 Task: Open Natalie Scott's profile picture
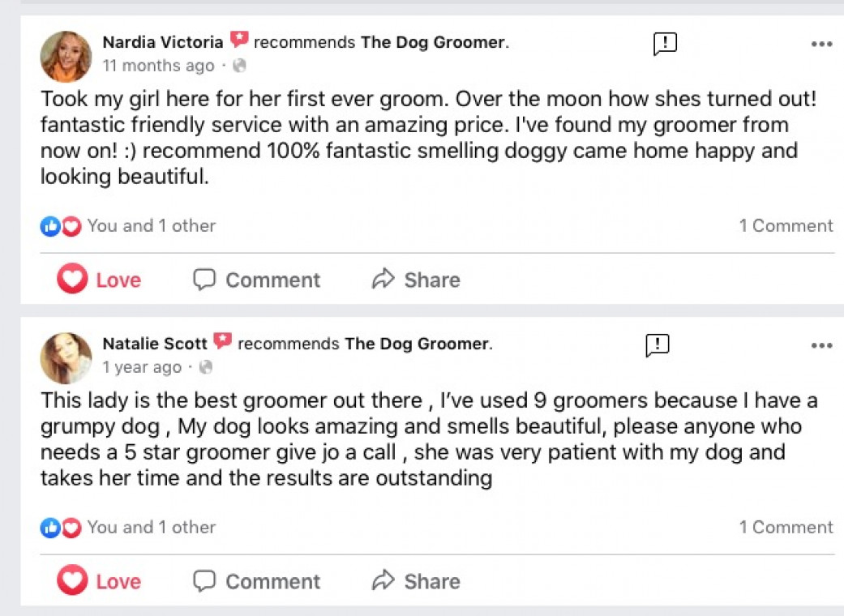[x=66, y=357]
